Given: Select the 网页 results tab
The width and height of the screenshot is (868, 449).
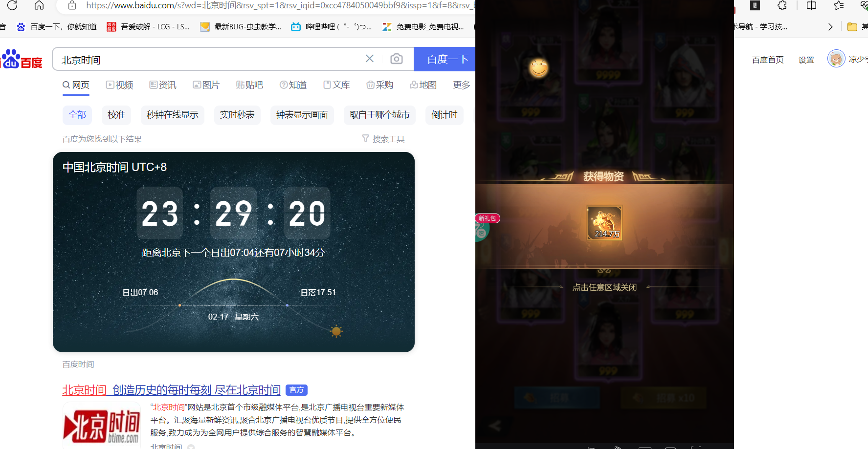Looking at the screenshot, I should click(76, 85).
